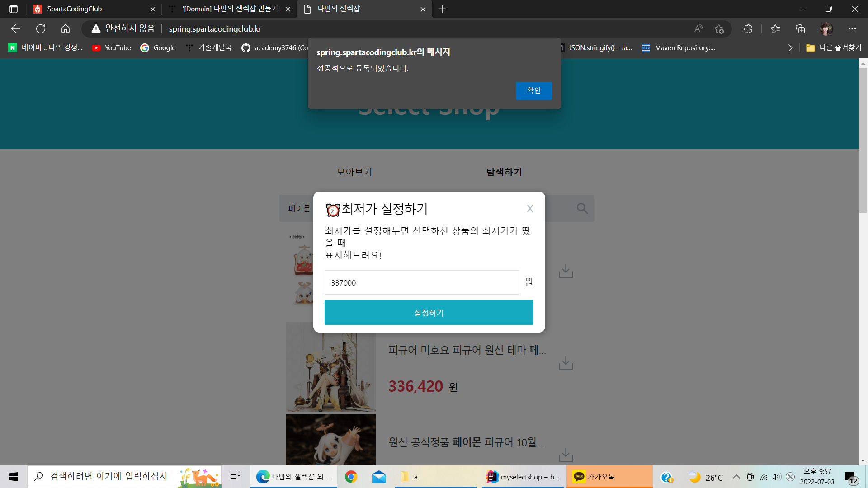The height and width of the screenshot is (488, 868).
Task: Expand the hidden bookmarks chevron
Action: [x=790, y=48]
